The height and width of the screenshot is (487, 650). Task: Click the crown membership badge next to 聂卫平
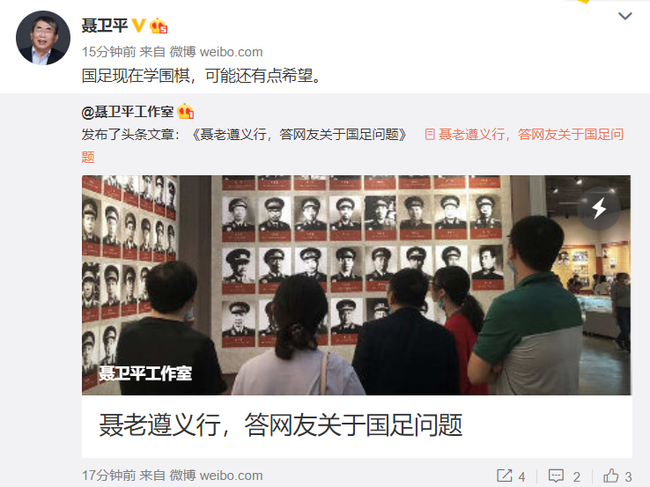click(158, 26)
